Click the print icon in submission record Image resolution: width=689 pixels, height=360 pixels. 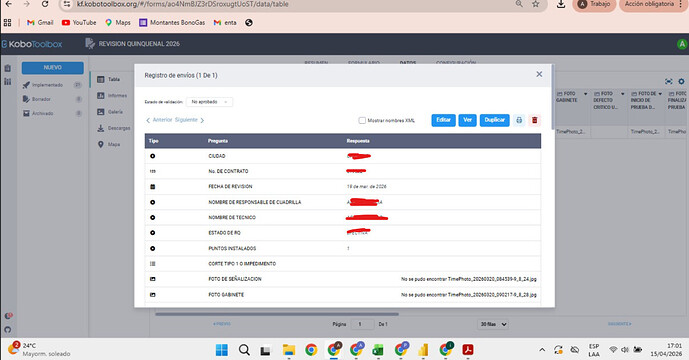point(519,120)
